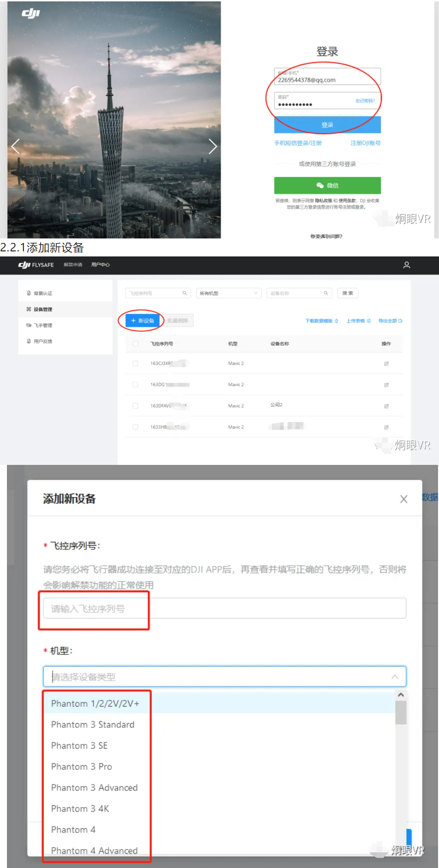439x868 pixels.
Task: Toggle the select-all checkbox in table header
Action: 135,344
